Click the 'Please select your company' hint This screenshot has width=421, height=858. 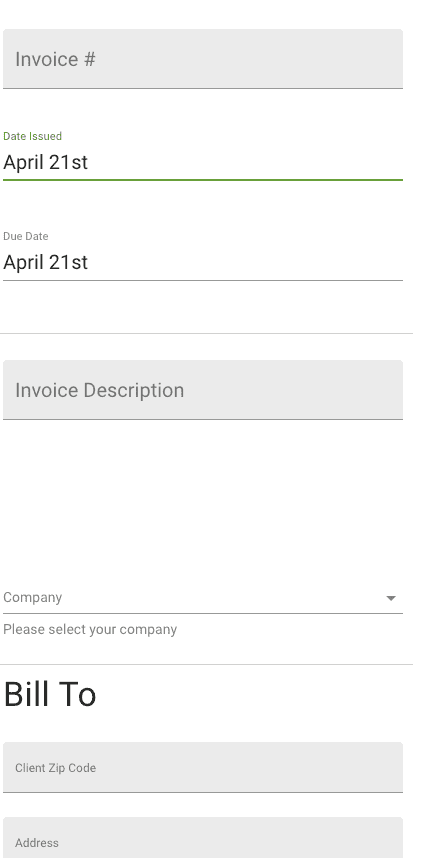click(x=90, y=630)
